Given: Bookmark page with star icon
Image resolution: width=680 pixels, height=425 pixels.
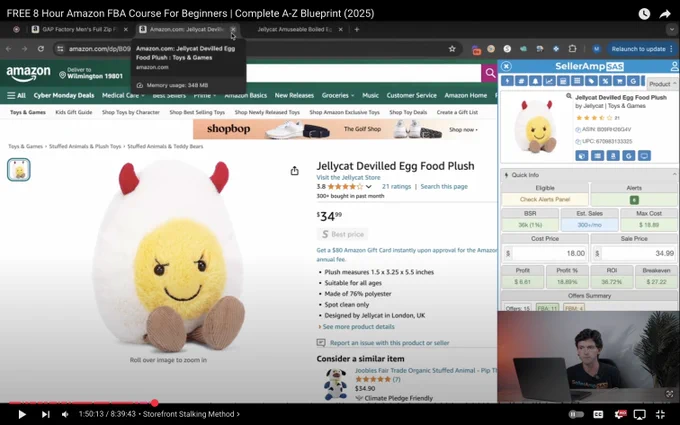Looking at the screenshot, I should pyautogui.click(x=452, y=49).
